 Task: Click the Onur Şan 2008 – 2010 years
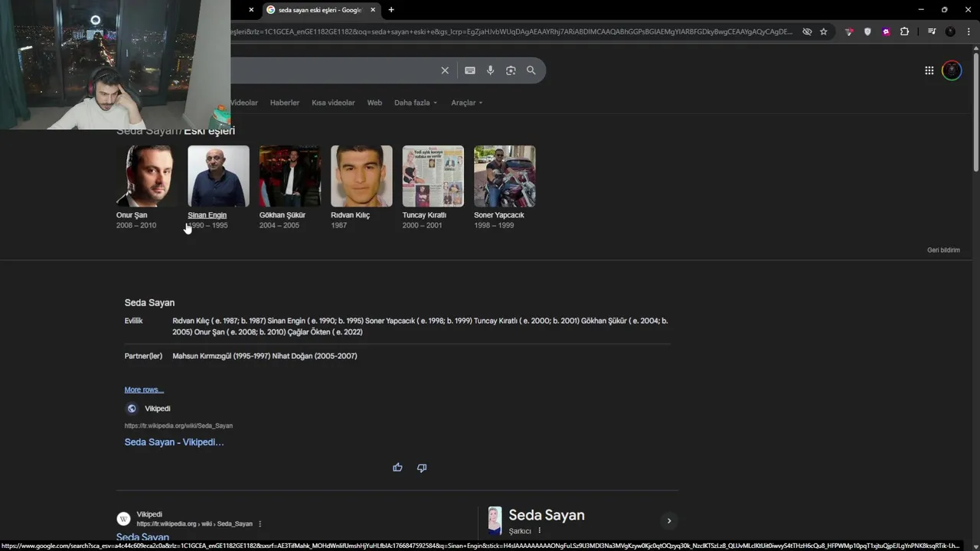point(136,226)
